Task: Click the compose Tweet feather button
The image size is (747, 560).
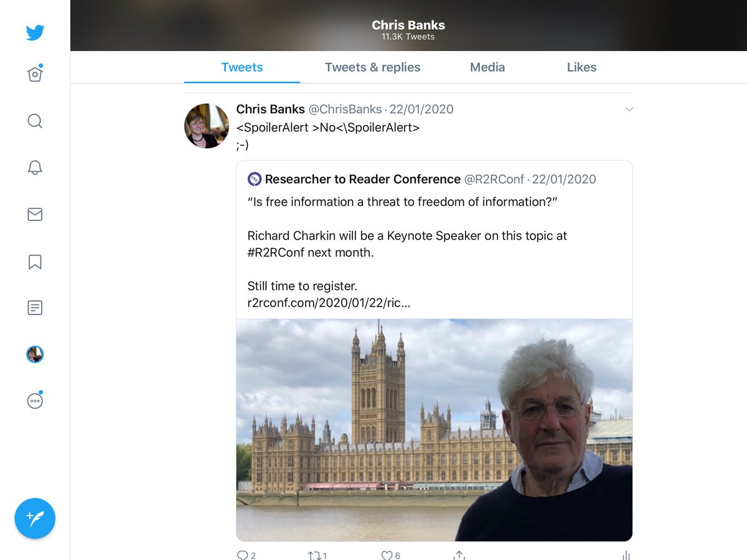Action: click(35, 518)
